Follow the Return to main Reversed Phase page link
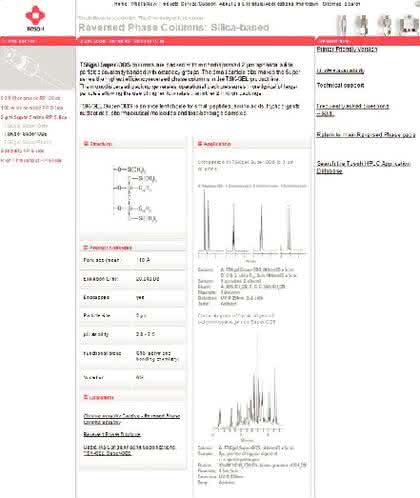 pos(366,135)
